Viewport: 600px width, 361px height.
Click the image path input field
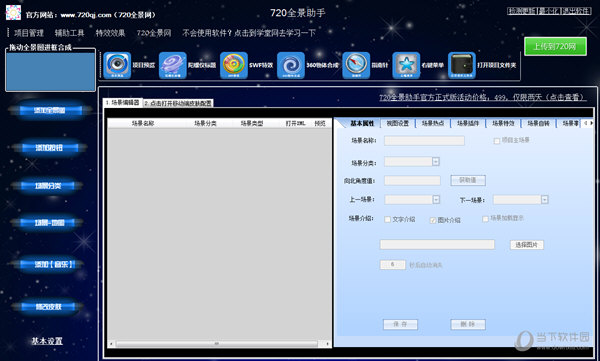[437, 245]
